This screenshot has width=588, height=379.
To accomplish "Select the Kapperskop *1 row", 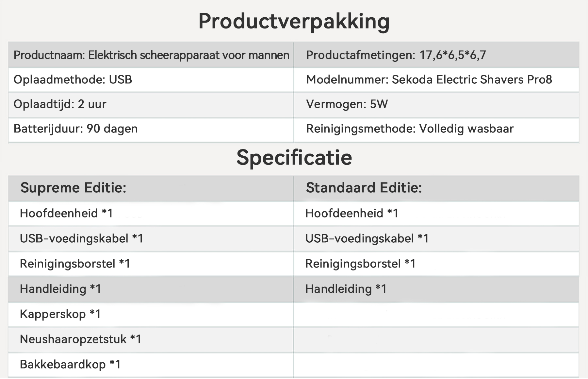I will click(60, 314).
